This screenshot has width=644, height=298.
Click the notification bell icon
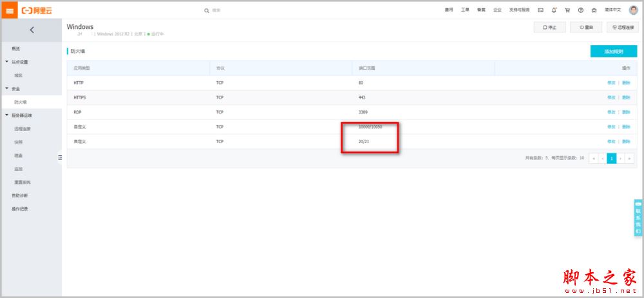coord(554,10)
